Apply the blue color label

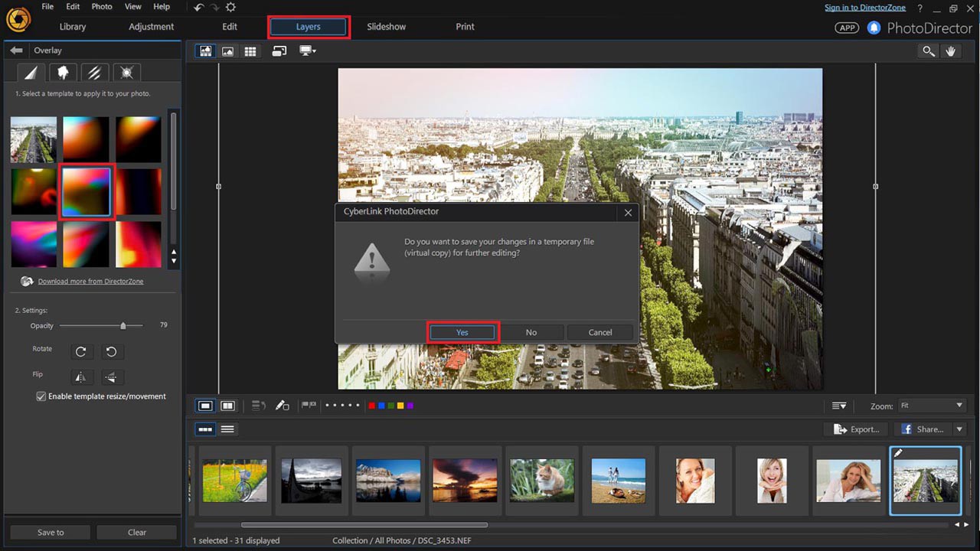tap(381, 406)
